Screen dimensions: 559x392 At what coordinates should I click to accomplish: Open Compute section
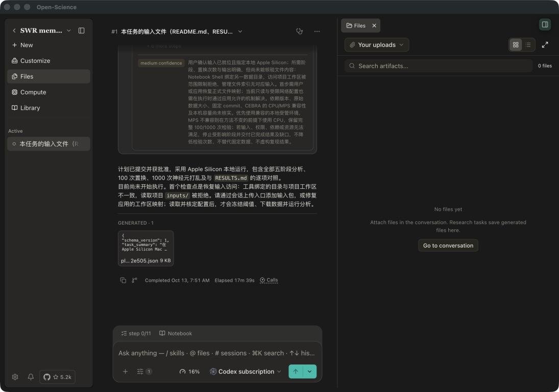(x=48, y=92)
